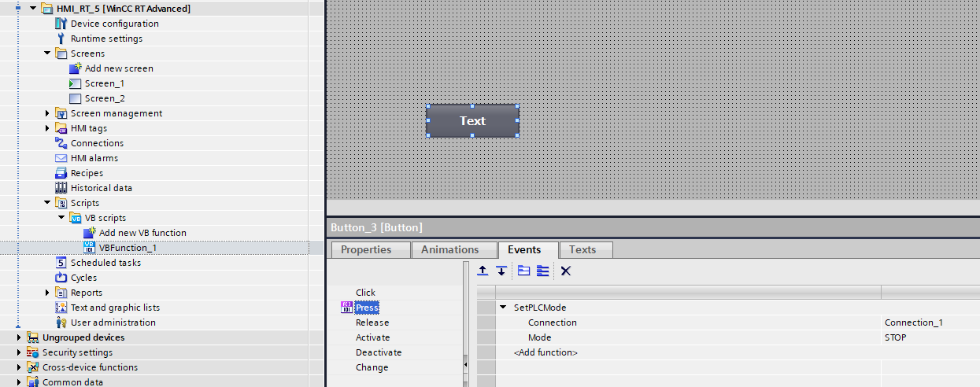
Task: Open Screen_2 screen icon
Action: coord(75,98)
